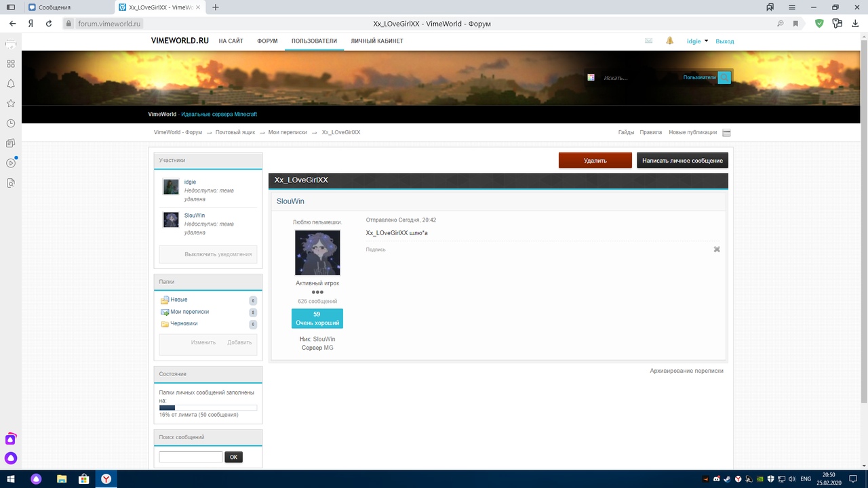Open the browser sidebar page search icon
This screenshot has height=488, width=868.
11,183
